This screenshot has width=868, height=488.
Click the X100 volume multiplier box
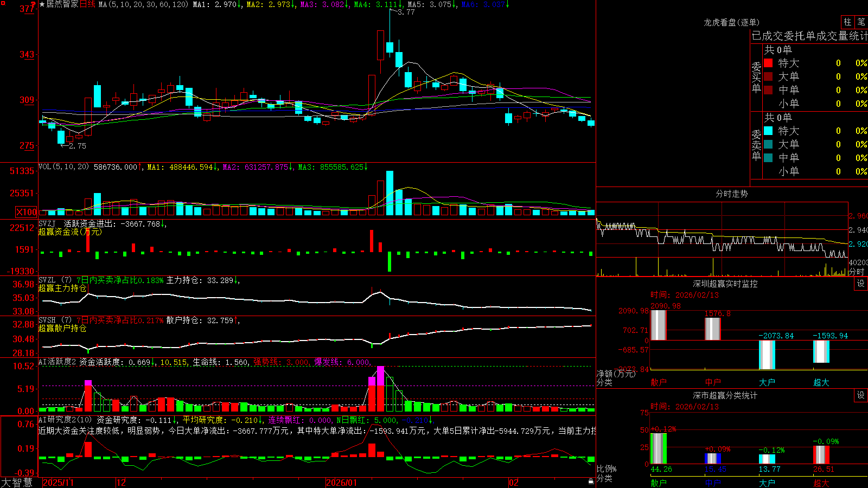tap(27, 212)
